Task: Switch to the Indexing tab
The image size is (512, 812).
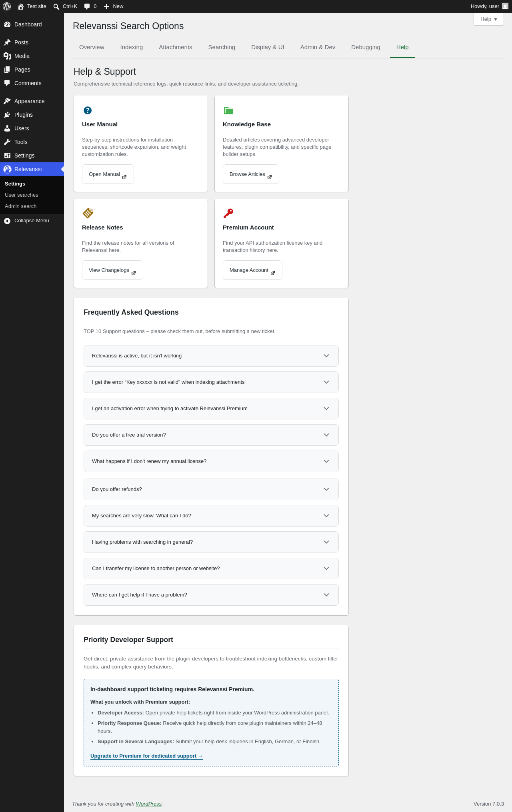Action: (x=132, y=47)
